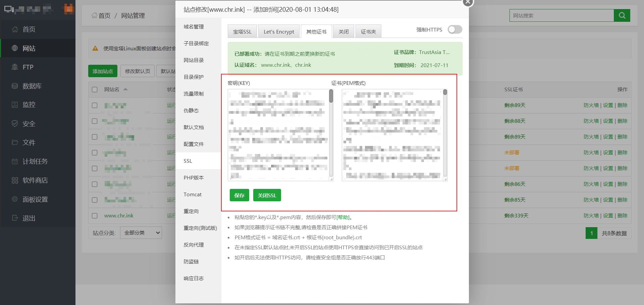
Task: Click the grid icon beside 软件商店
Action: click(x=15, y=180)
